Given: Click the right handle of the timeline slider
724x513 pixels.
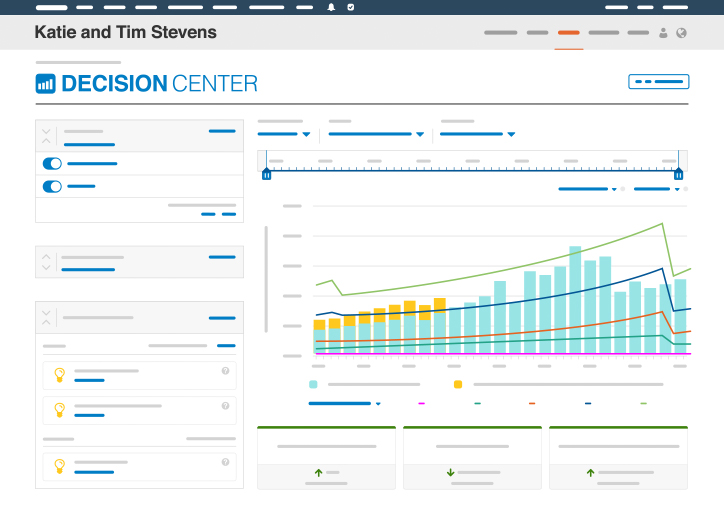Looking at the screenshot, I should click(678, 175).
